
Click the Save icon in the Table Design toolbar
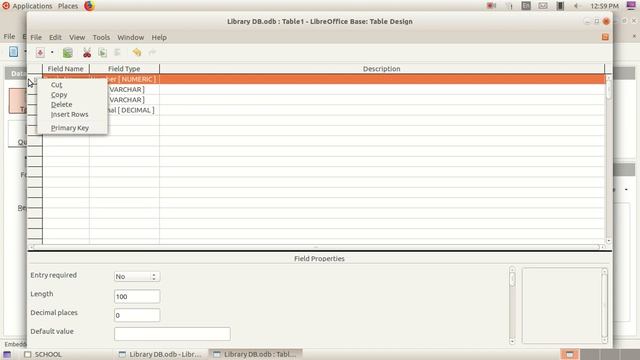point(40,53)
